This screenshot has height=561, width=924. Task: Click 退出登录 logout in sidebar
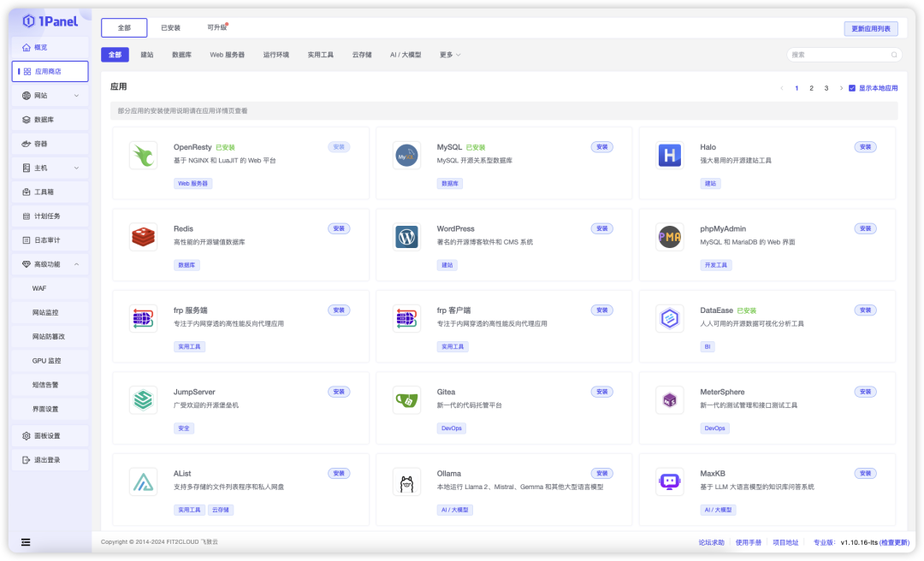click(50, 460)
